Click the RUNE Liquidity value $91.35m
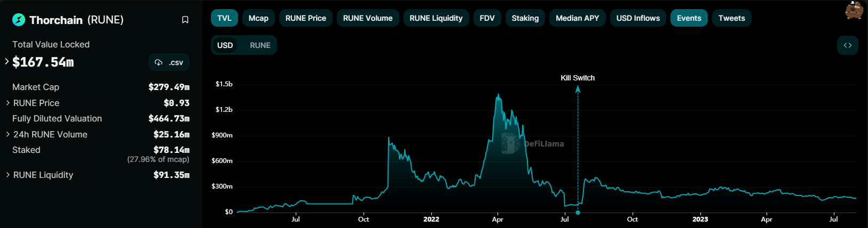 tap(171, 175)
